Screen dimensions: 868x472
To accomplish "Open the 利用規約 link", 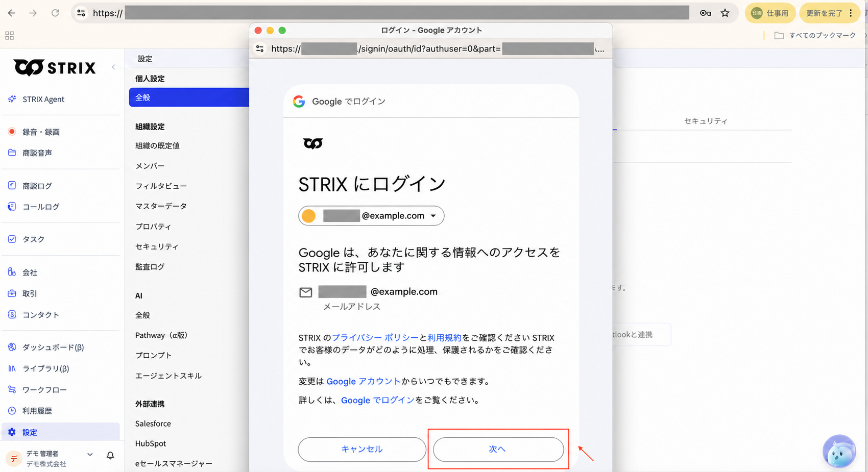I will 444,338.
